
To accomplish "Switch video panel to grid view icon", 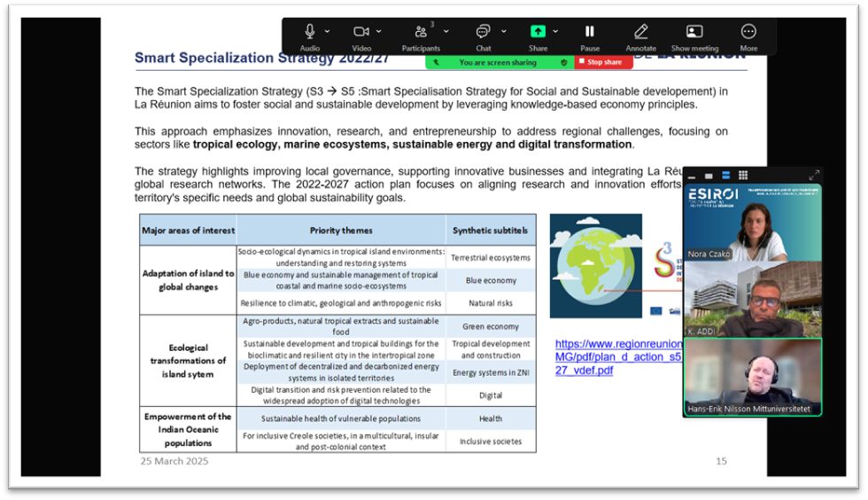I will pos(743,176).
